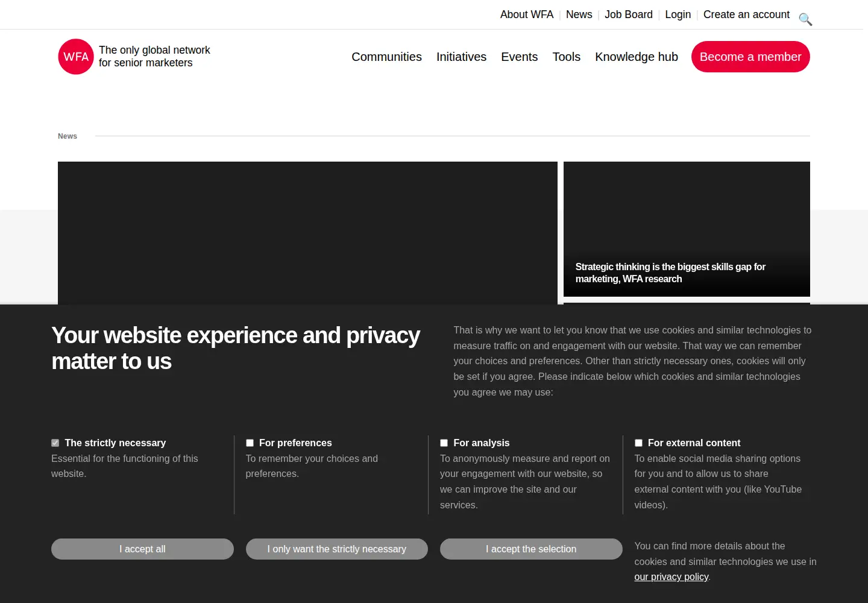Open the privacy policy link
868x603 pixels.
[671, 577]
